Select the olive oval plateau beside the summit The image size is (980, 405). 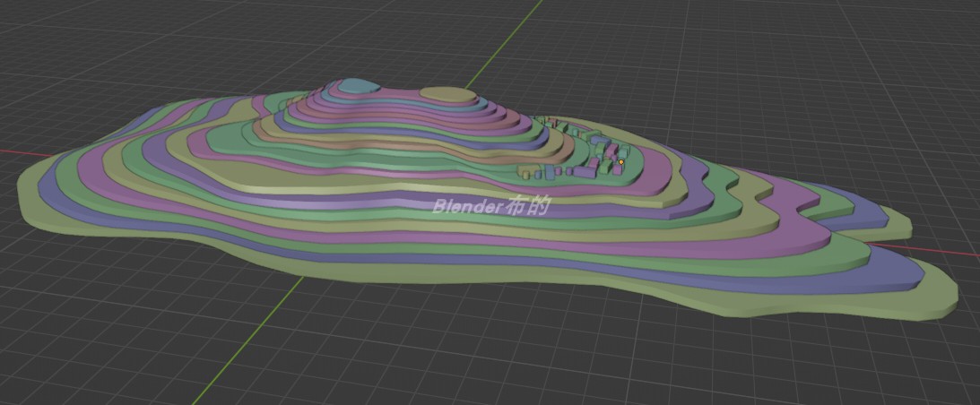pos(447,95)
